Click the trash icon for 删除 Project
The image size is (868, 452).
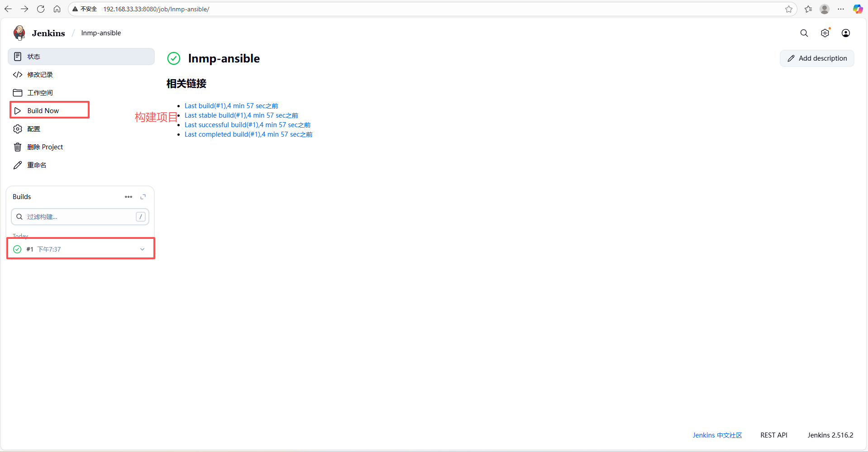tap(18, 147)
